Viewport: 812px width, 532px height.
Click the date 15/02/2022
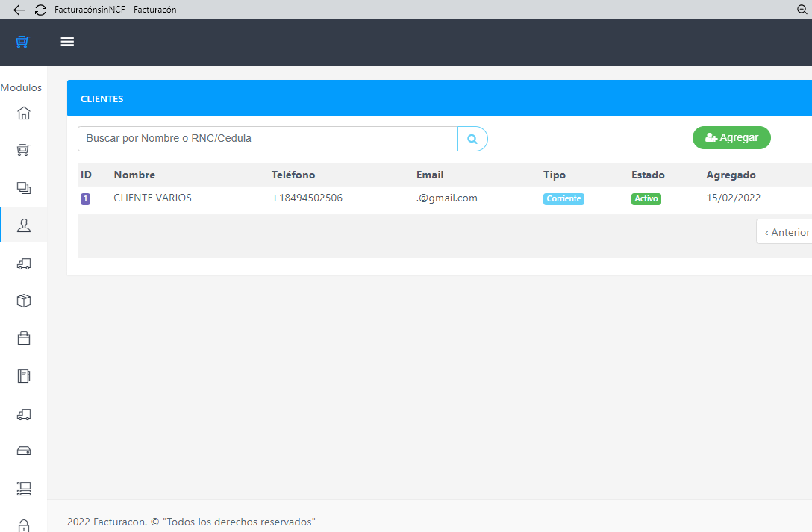pyautogui.click(x=734, y=198)
